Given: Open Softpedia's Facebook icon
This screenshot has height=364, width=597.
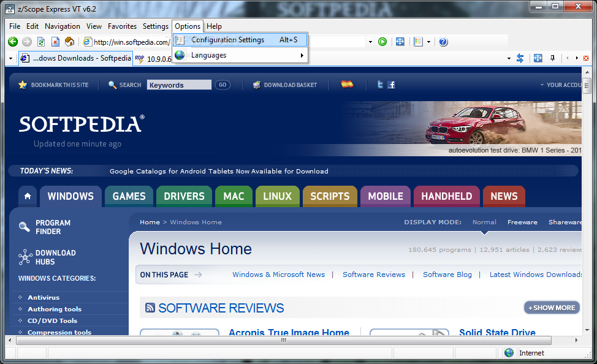Looking at the screenshot, I should (x=392, y=85).
